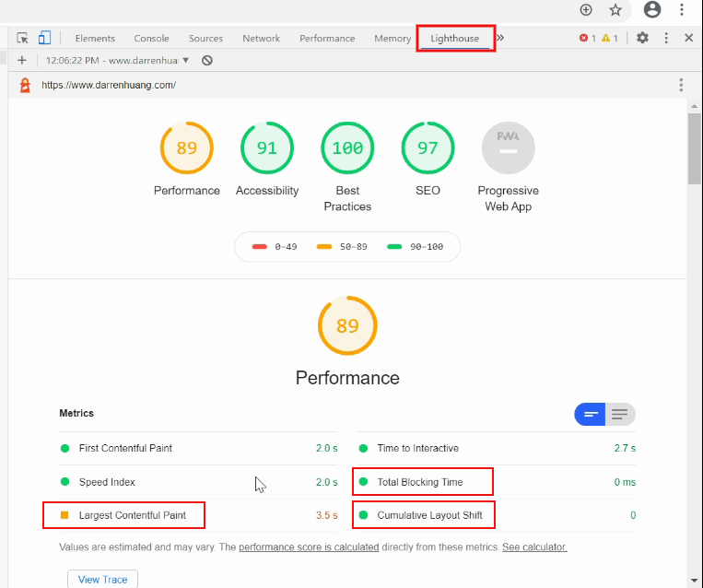703x588 pixels.
Task: Click the 90-100 score range legend
Action: [416, 247]
